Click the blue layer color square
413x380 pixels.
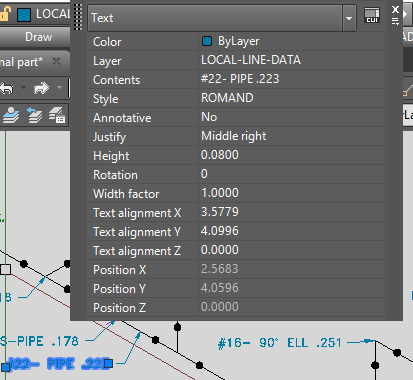pos(24,15)
